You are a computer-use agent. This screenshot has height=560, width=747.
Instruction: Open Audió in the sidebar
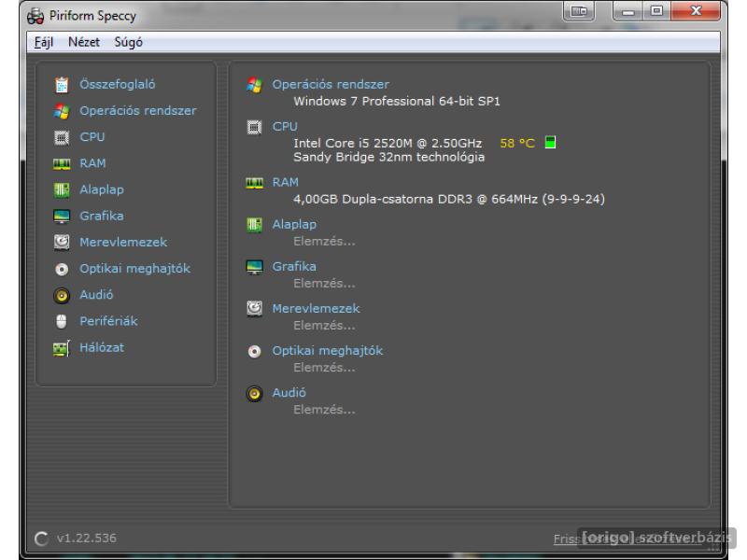[96, 295]
